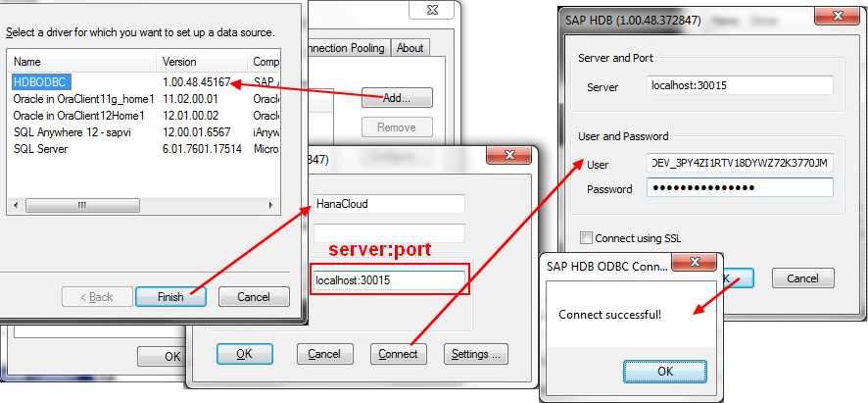Click the HanaCloud data source name field
Image resolution: width=868 pixels, height=403 pixels.
[387, 204]
